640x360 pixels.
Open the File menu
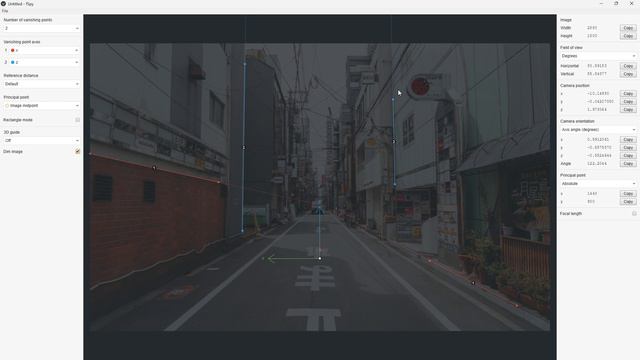click(x=5, y=11)
